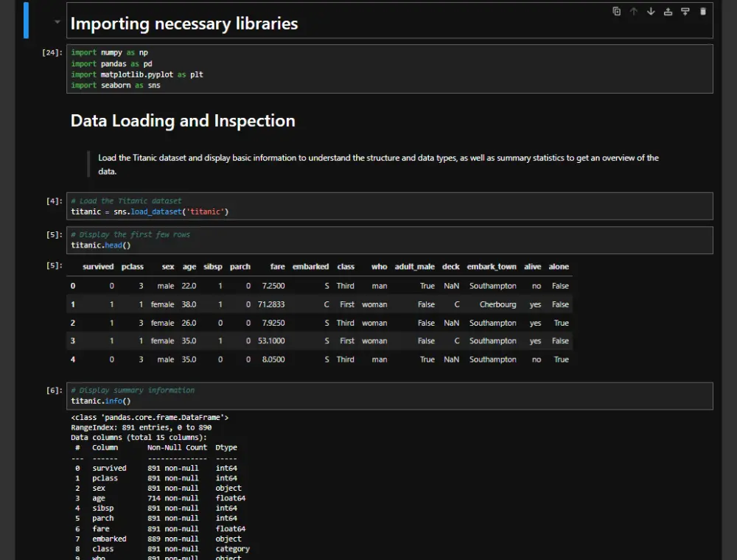Click fare value 7.2500
Image resolution: width=737 pixels, height=560 pixels.
tap(273, 286)
